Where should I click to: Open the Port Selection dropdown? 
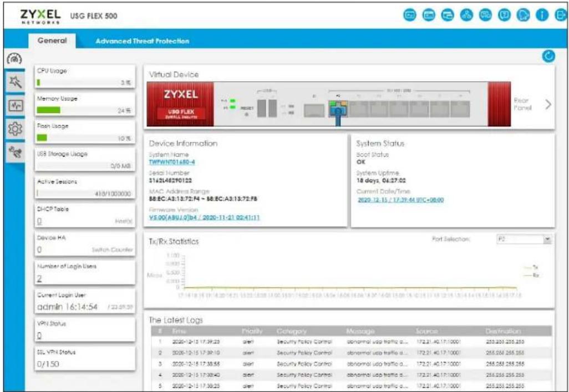(x=524, y=239)
